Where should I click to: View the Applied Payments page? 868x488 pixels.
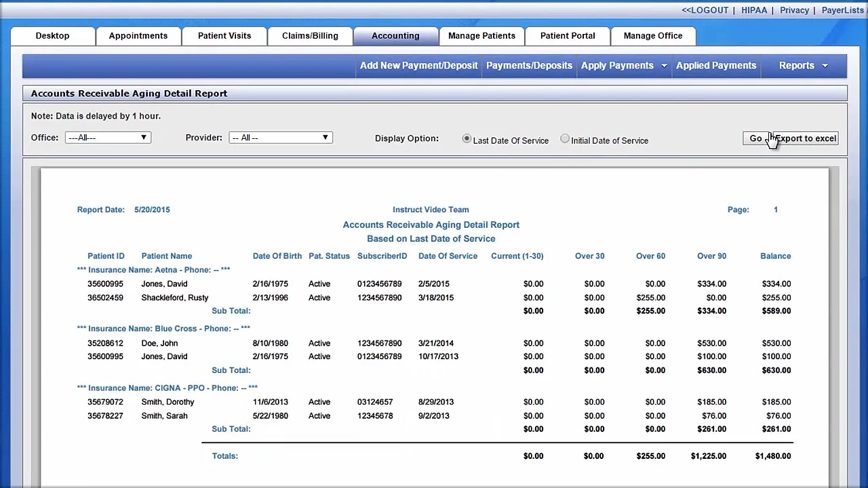(x=716, y=66)
